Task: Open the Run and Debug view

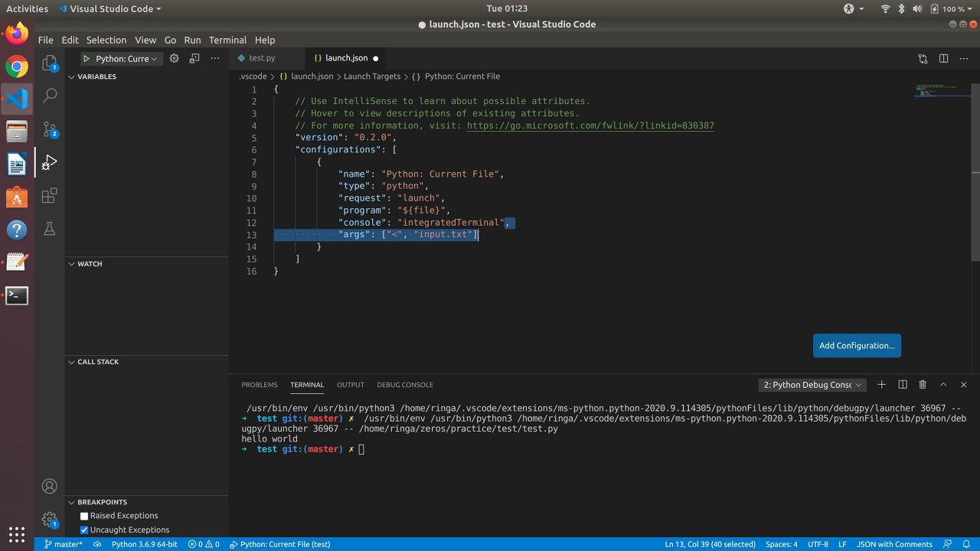Action: click(x=50, y=162)
